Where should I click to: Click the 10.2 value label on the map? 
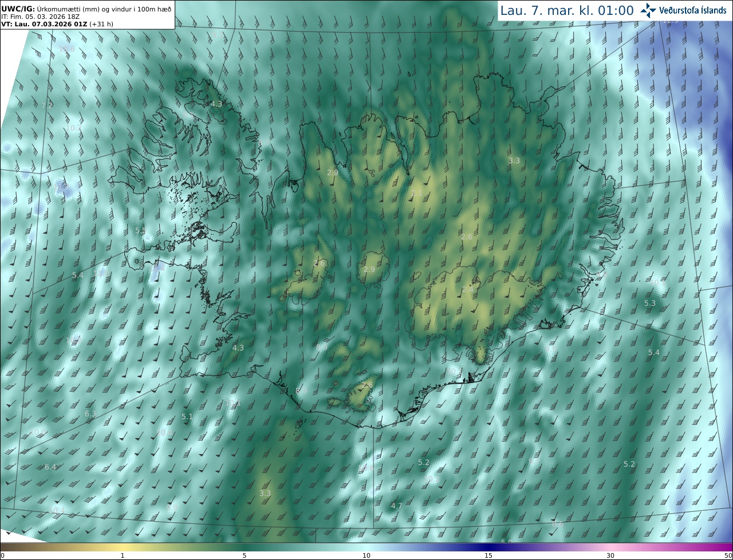click(x=73, y=128)
